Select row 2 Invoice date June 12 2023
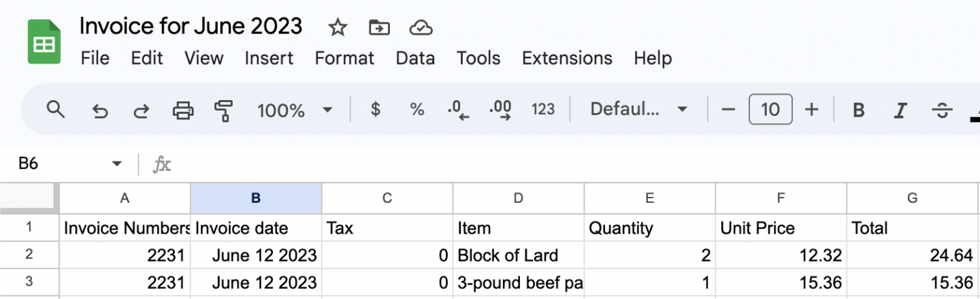Screen dimensions: 980x299 256,255
